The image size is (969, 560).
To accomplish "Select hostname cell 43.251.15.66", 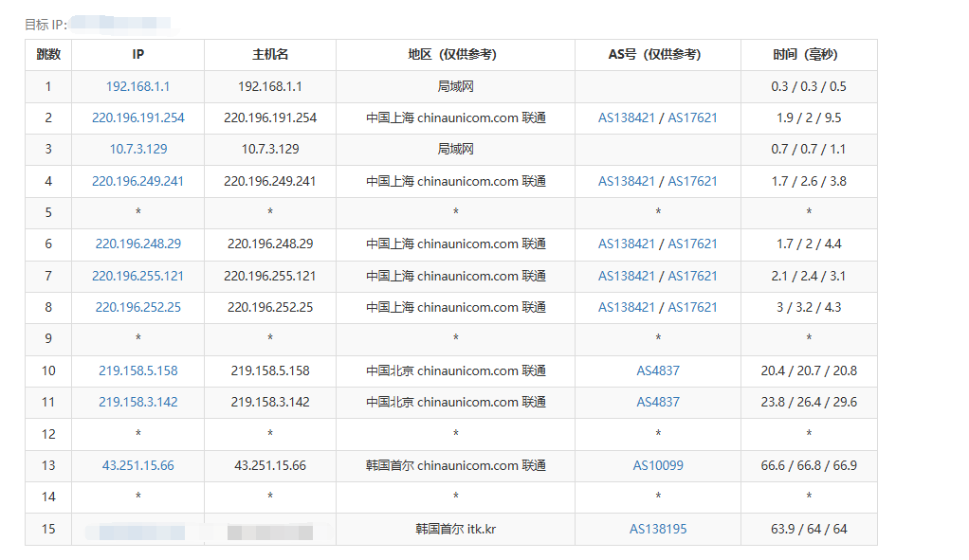I will pyautogui.click(x=270, y=465).
